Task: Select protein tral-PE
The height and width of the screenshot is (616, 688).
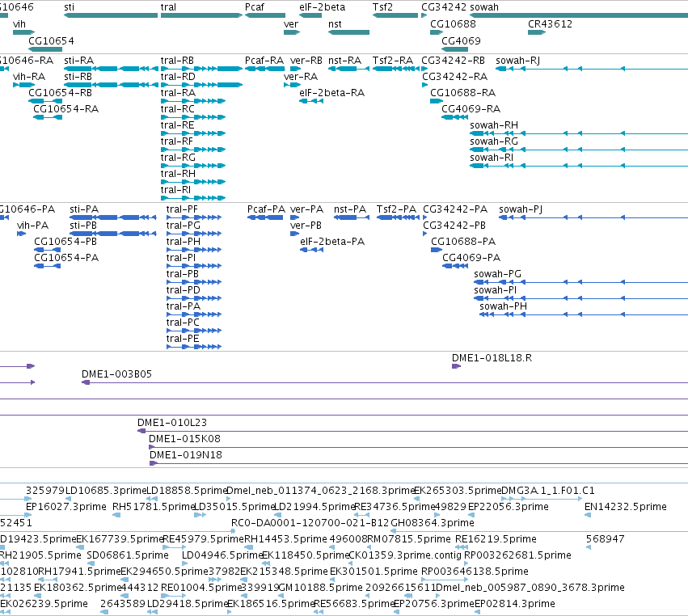Action: pos(194,347)
